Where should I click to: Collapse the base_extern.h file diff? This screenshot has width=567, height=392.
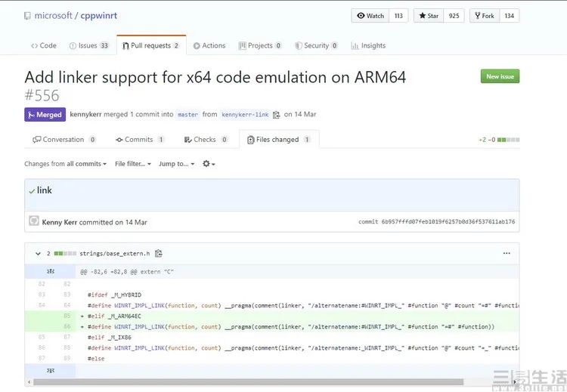pyautogui.click(x=37, y=254)
